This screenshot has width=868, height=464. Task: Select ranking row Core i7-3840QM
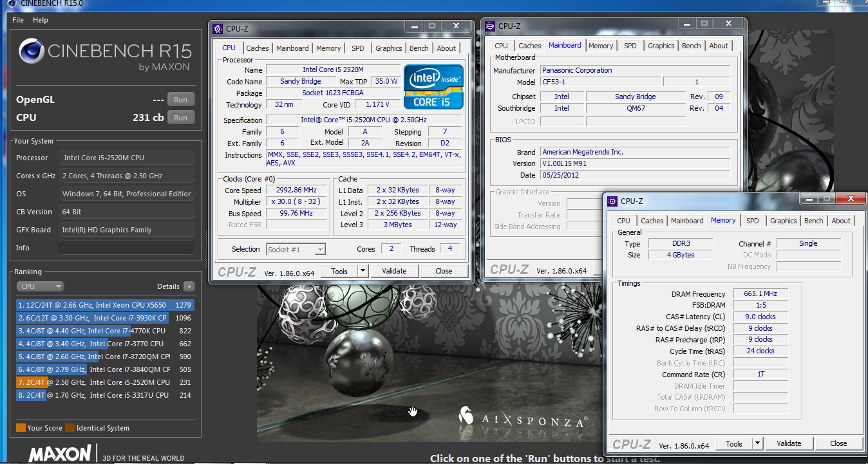click(x=106, y=369)
